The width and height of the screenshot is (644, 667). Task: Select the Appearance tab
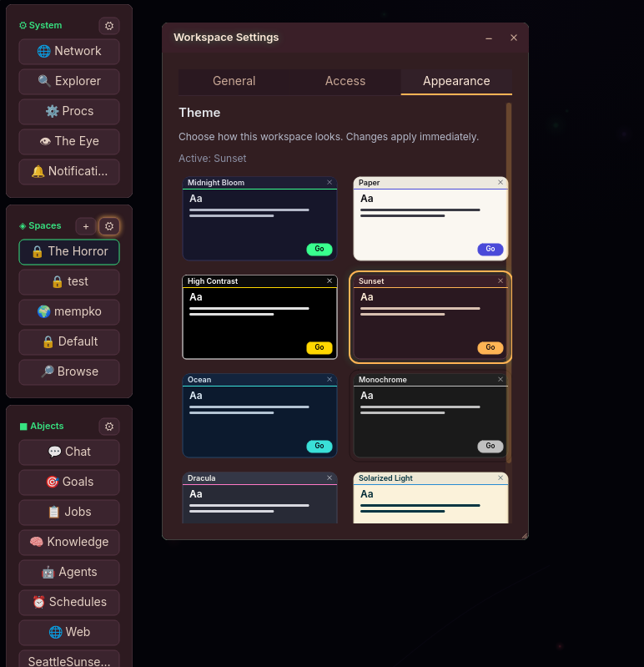click(x=456, y=81)
